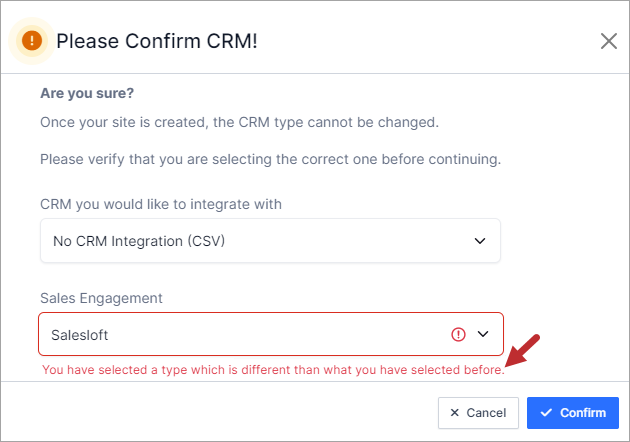Screen dimensions: 630x442
Task: Click the CRM you would like to integrate label
Action: (161, 204)
